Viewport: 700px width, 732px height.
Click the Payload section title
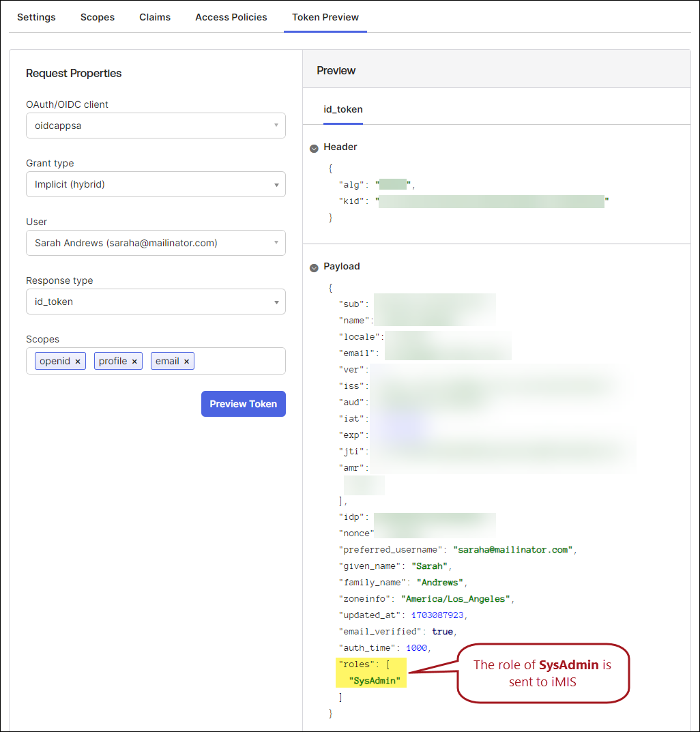[341, 267]
